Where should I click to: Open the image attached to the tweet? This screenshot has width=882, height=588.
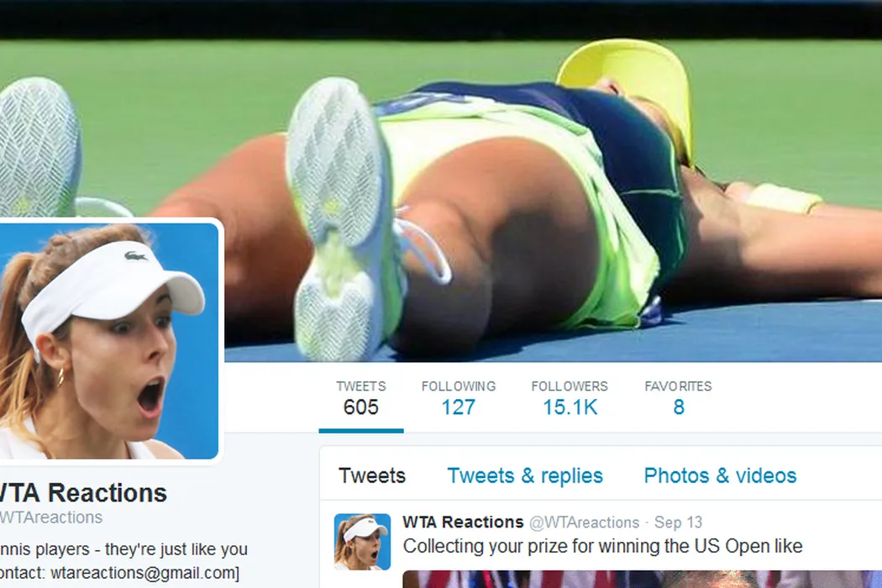coord(642,579)
